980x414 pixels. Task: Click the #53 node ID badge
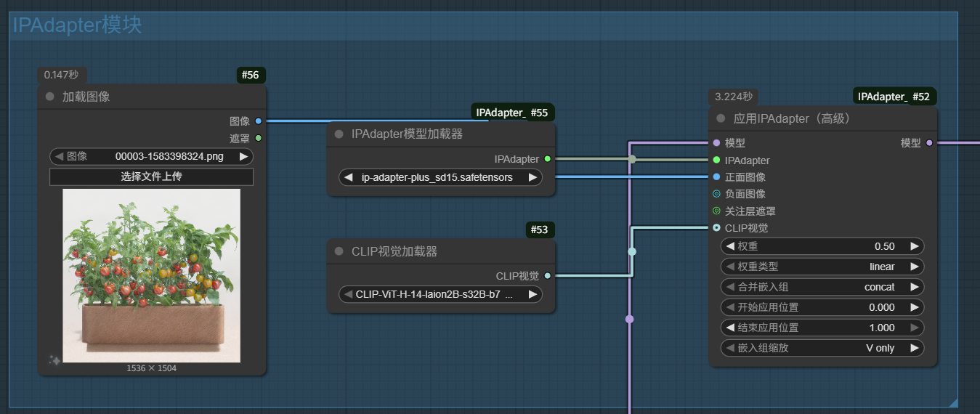tap(540, 230)
